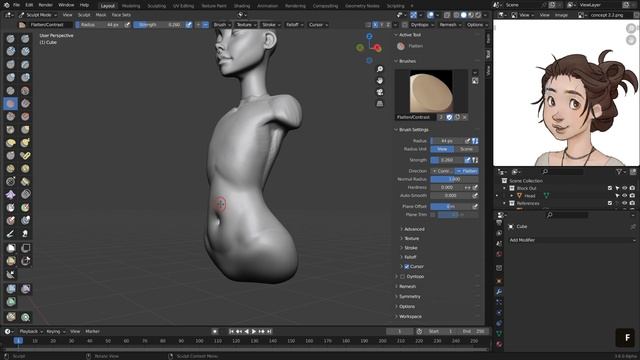The image size is (640, 360).
Task: Adjust the Normal Radius slider
Action: (x=454, y=179)
